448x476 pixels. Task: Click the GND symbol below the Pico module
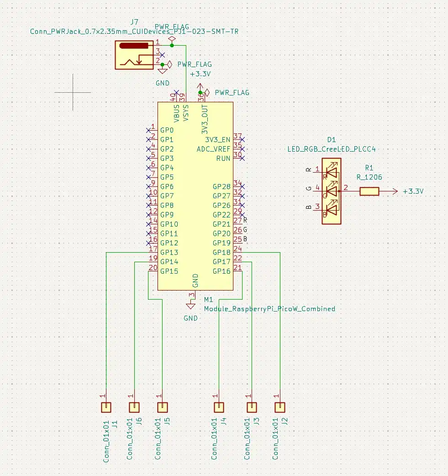click(190, 306)
